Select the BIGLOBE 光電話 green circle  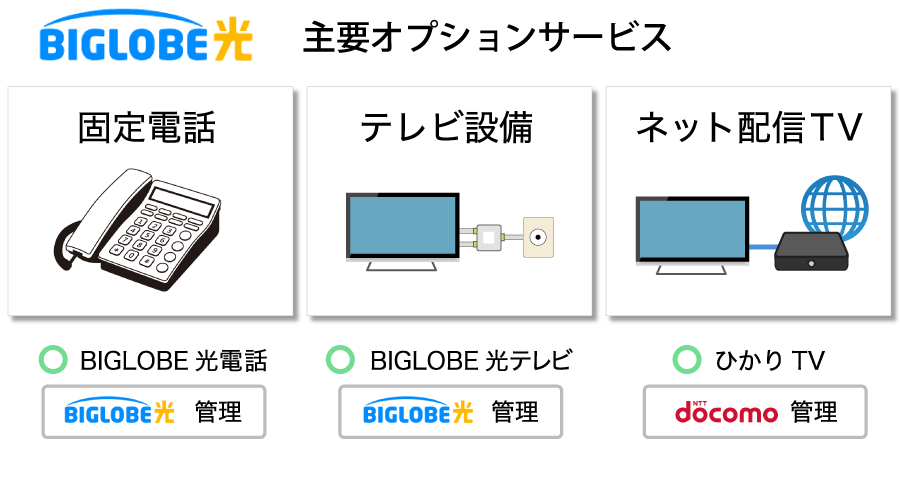click(52, 360)
